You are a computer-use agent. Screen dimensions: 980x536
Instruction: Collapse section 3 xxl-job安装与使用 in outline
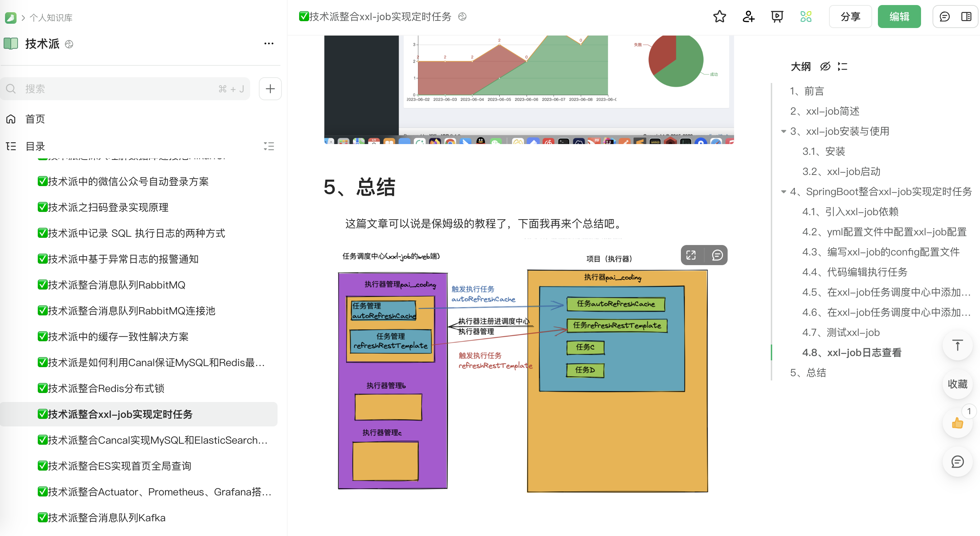[783, 131]
